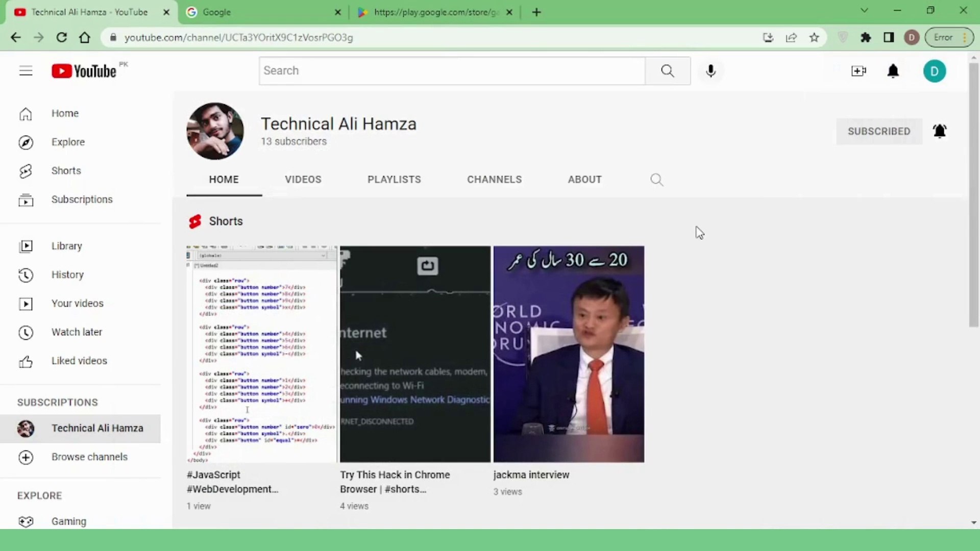The image size is (980, 551).
Task: Open the browser tab search dropdown arrow
Action: tap(865, 10)
